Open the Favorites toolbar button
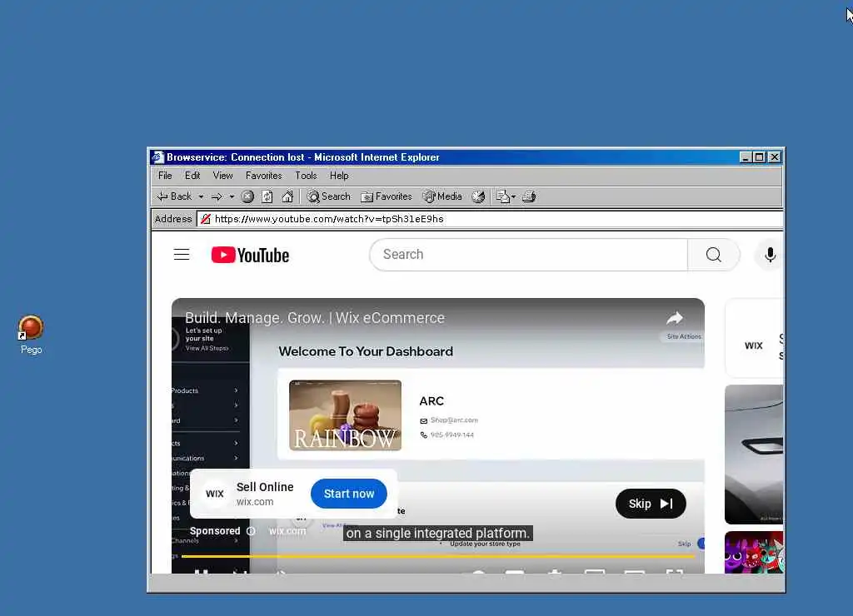This screenshot has width=853, height=616. click(x=387, y=196)
